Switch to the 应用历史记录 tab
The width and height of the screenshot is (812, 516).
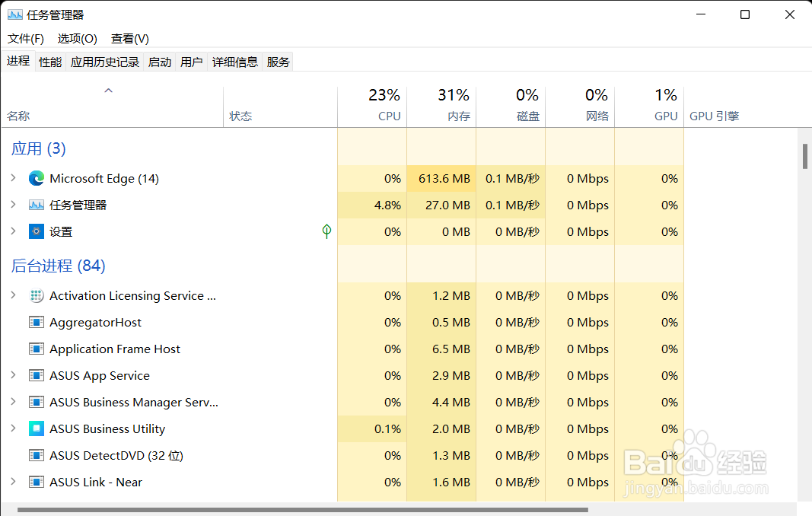click(x=105, y=62)
